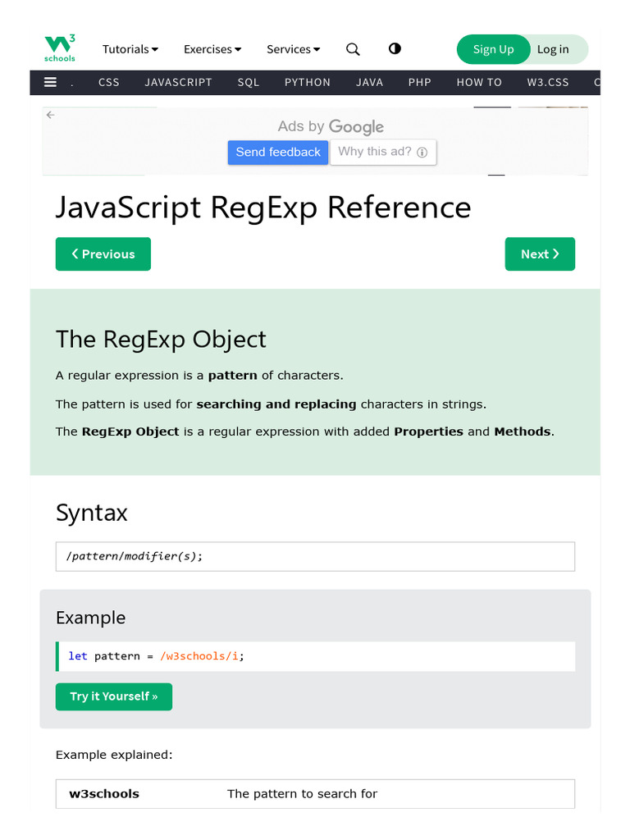630x840 pixels.
Task: Click the W3Schools logo
Action: tap(60, 48)
